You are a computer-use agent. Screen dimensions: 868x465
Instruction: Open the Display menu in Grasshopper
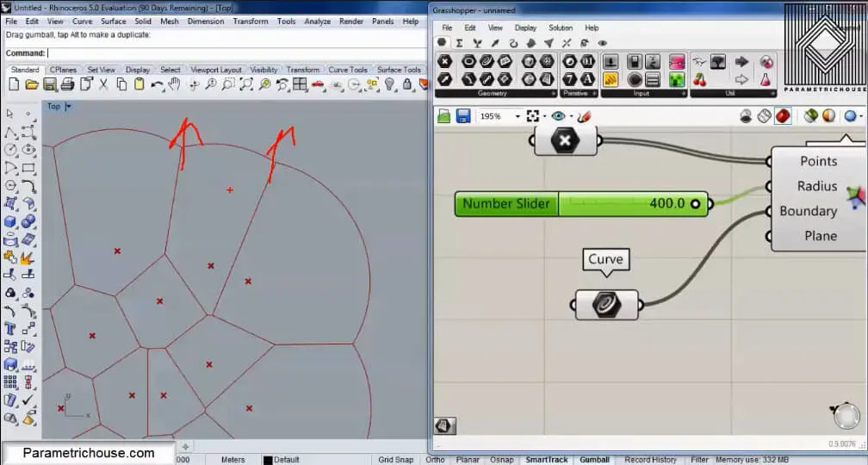pyautogui.click(x=525, y=28)
